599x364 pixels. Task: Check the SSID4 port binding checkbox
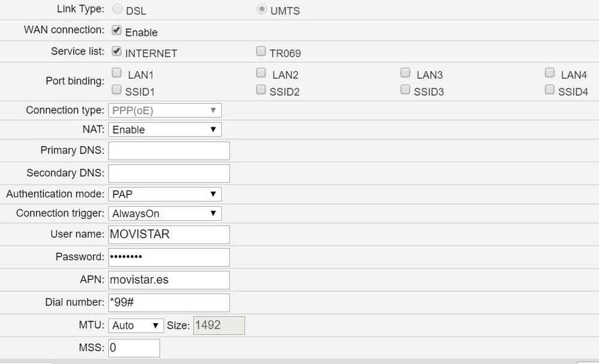tap(550, 89)
